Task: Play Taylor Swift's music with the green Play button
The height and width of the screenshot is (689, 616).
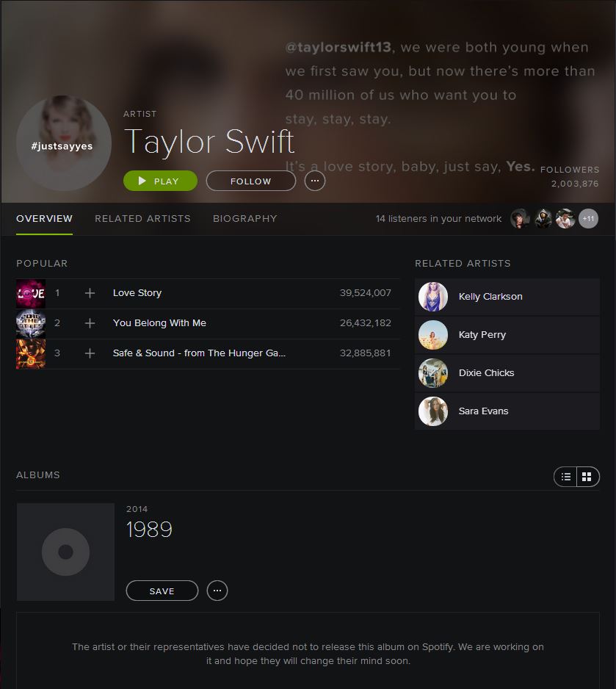Action: pos(160,181)
